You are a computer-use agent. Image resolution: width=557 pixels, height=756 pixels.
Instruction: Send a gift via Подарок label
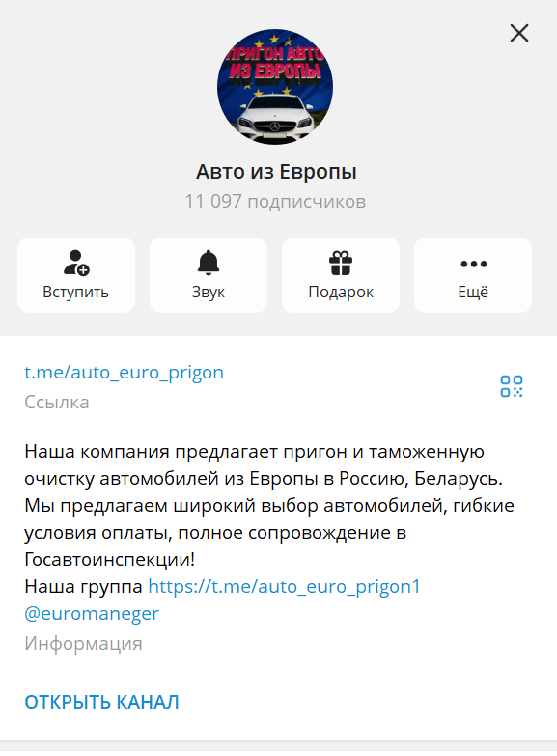pos(341,293)
